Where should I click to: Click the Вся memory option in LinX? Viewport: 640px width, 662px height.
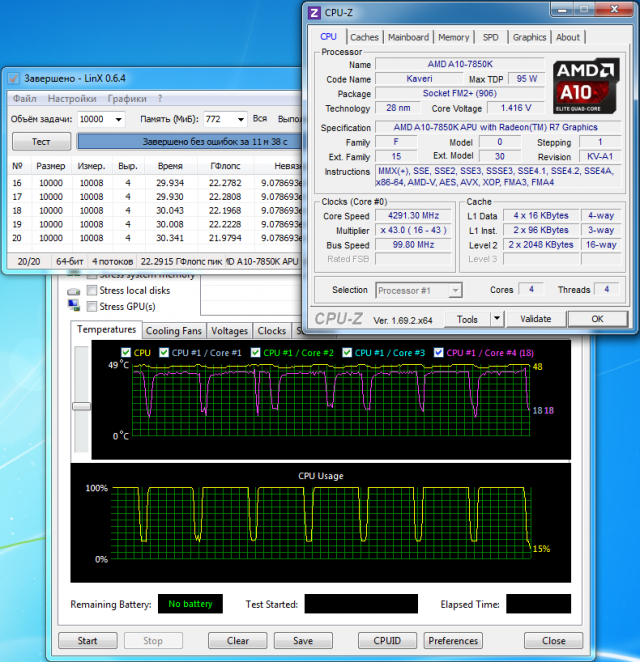260,119
